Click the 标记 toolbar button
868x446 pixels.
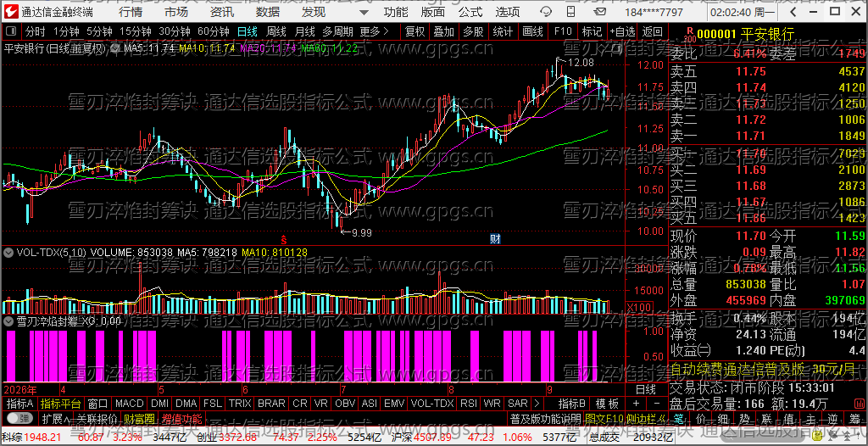592,31
